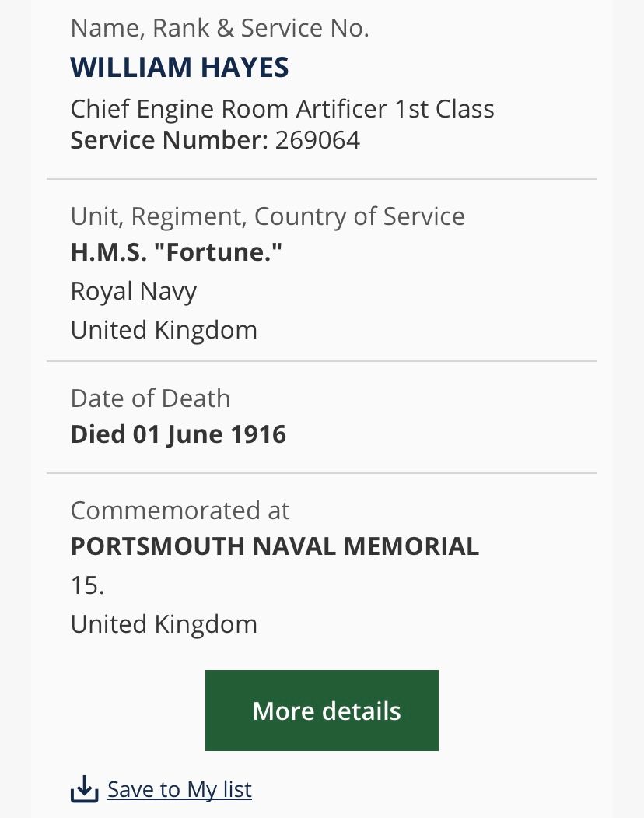
Task: Click service number value 269064
Action: [317, 140]
